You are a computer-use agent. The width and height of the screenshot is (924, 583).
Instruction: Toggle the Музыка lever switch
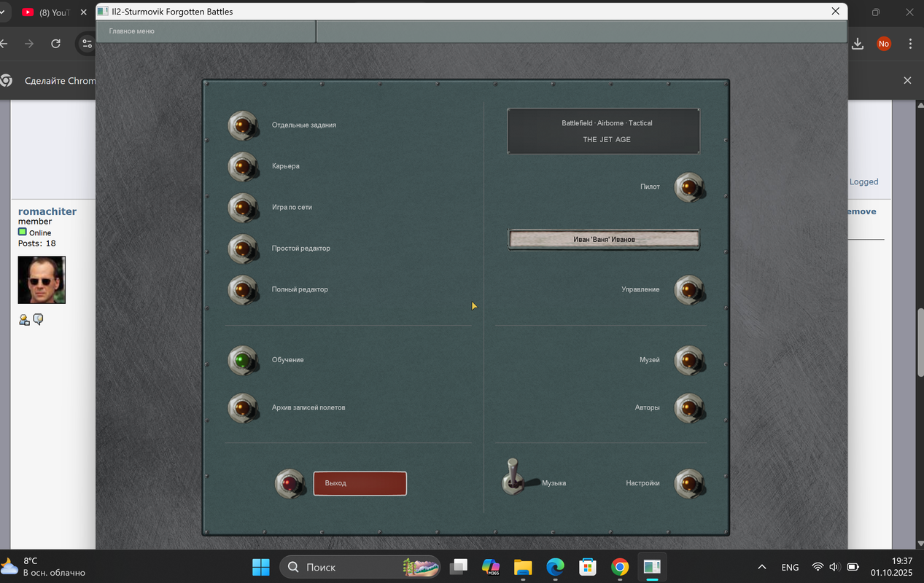[513, 477]
